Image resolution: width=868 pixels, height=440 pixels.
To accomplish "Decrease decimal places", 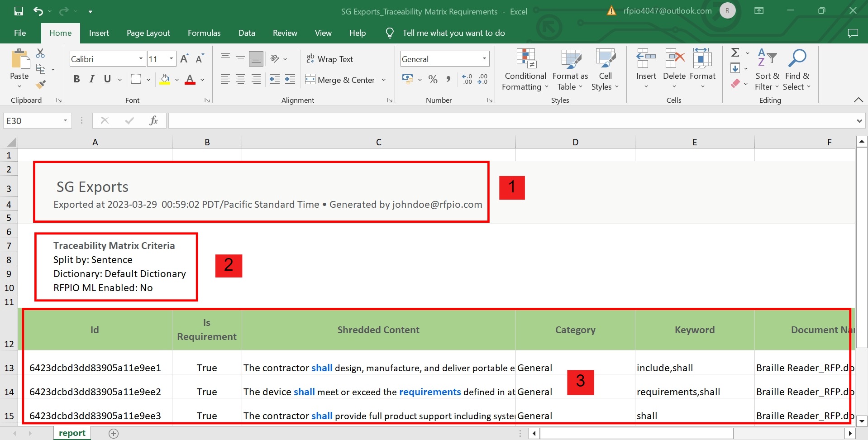I will coord(483,79).
